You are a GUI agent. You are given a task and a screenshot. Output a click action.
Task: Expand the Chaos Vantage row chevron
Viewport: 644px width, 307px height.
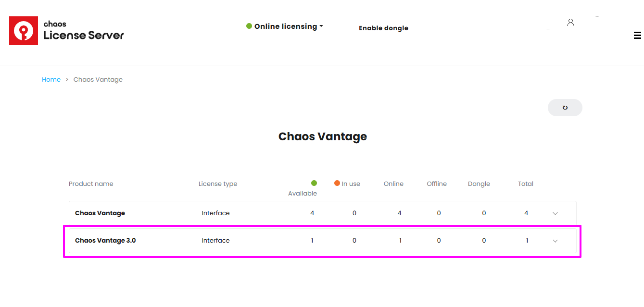click(555, 213)
